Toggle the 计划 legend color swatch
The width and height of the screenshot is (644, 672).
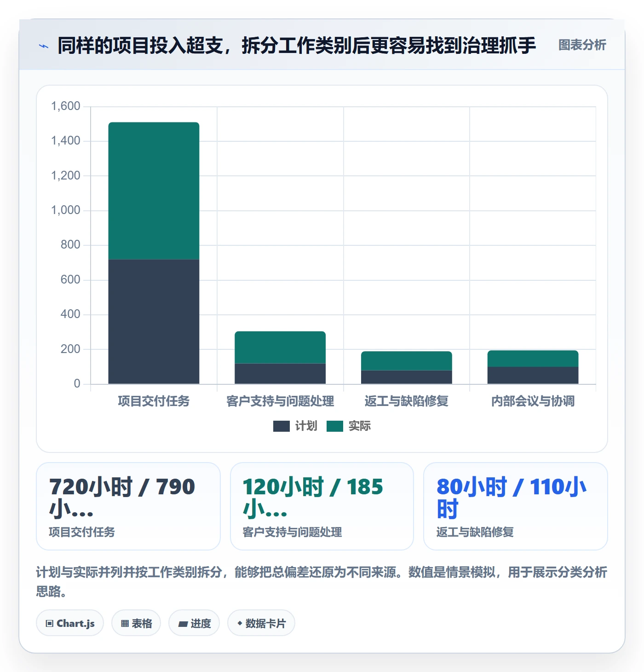(282, 426)
